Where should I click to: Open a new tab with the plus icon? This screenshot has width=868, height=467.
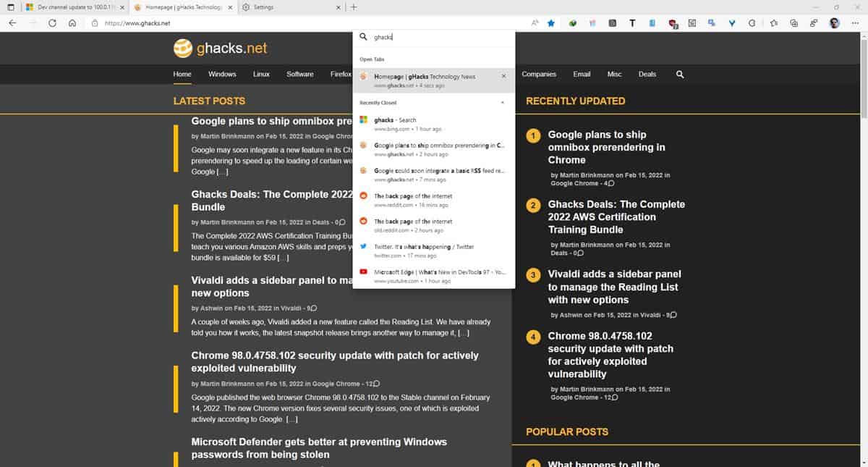coord(353,7)
